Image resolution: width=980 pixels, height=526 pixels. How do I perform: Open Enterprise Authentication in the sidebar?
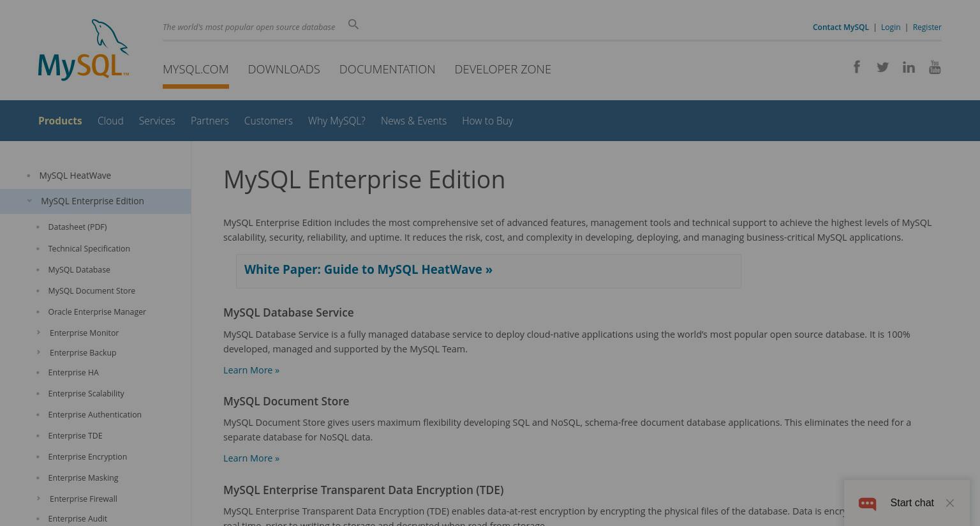click(x=94, y=415)
